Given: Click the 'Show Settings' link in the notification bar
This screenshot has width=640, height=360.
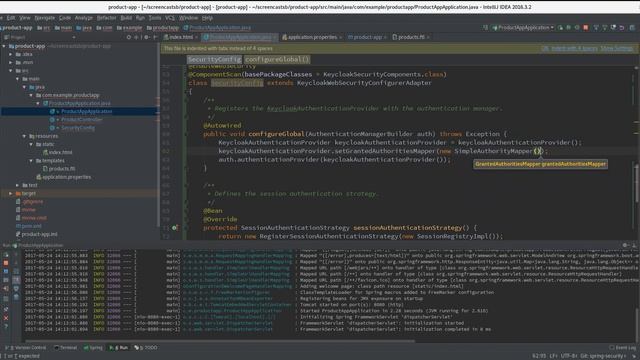Looking at the screenshot, I should [x=617, y=49].
